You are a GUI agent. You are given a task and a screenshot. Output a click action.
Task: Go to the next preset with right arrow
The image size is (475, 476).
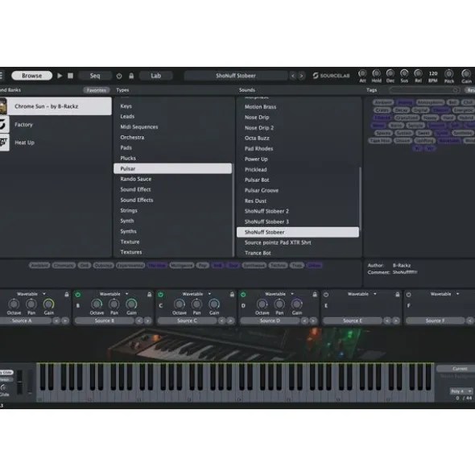[301, 76]
